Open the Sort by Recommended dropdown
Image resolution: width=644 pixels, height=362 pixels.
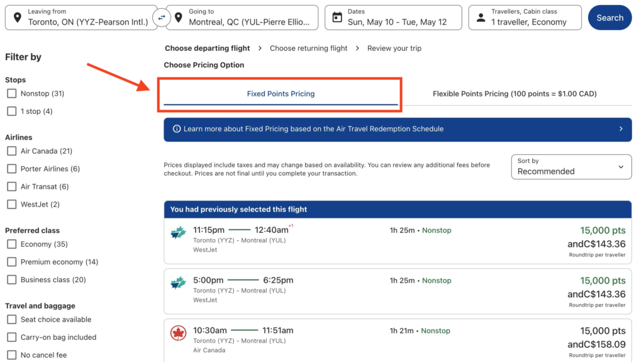coord(571,167)
